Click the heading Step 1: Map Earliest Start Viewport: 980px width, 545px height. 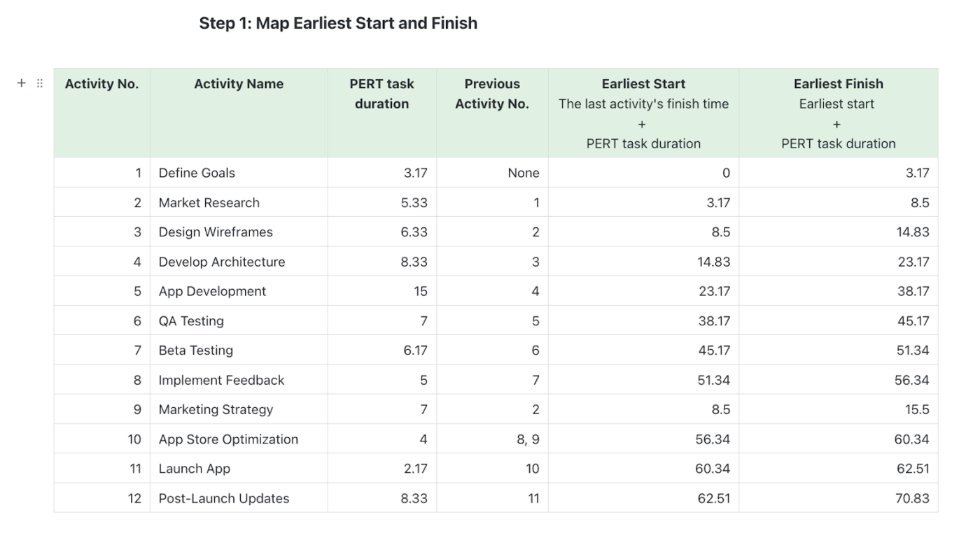pyautogui.click(x=338, y=23)
